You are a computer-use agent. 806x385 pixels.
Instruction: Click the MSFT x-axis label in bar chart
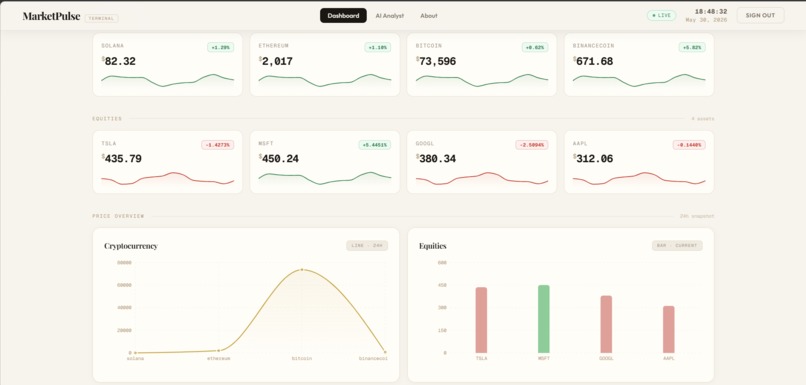[543, 358]
